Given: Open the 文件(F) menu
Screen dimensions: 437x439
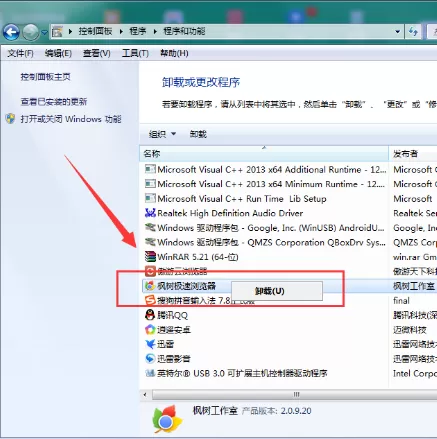Looking at the screenshot, I should [x=20, y=53].
